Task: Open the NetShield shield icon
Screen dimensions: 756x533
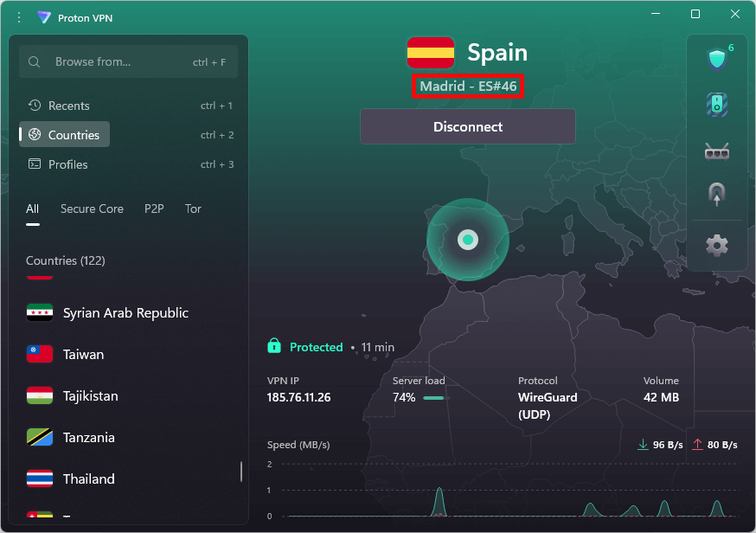Action: click(x=717, y=60)
